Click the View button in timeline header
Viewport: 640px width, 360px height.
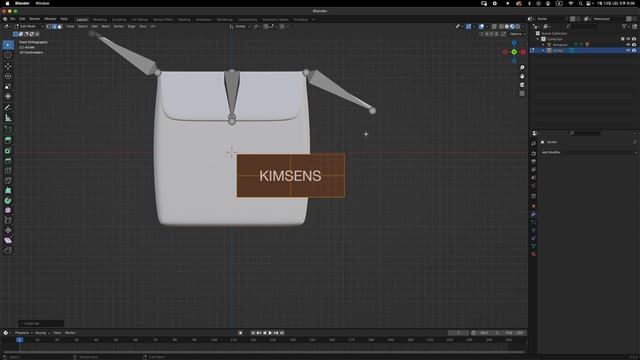pyautogui.click(x=57, y=333)
